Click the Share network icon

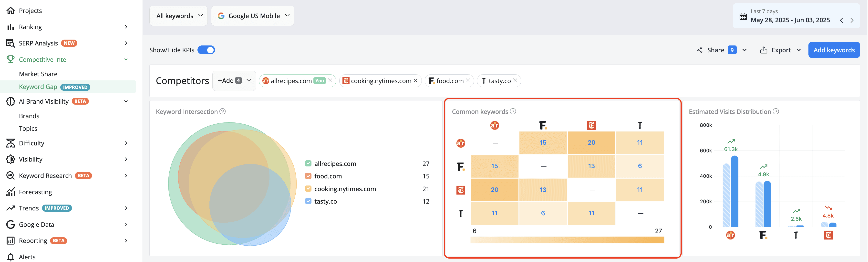pyautogui.click(x=700, y=50)
